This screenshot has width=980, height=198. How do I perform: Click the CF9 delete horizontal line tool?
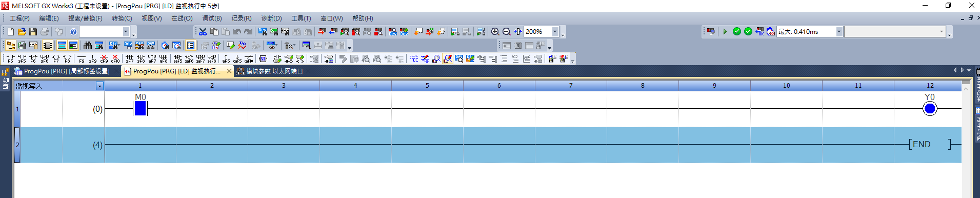pyautogui.click(x=104, y=58)
